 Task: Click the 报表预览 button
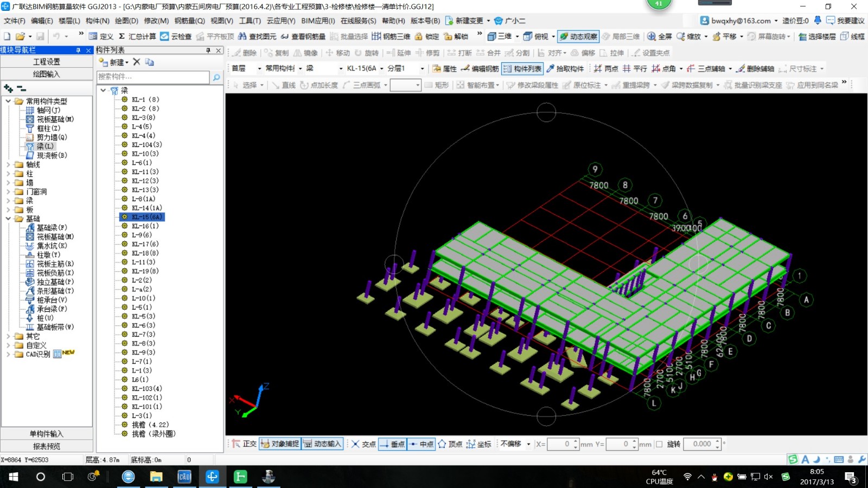[x=47, y=446]
